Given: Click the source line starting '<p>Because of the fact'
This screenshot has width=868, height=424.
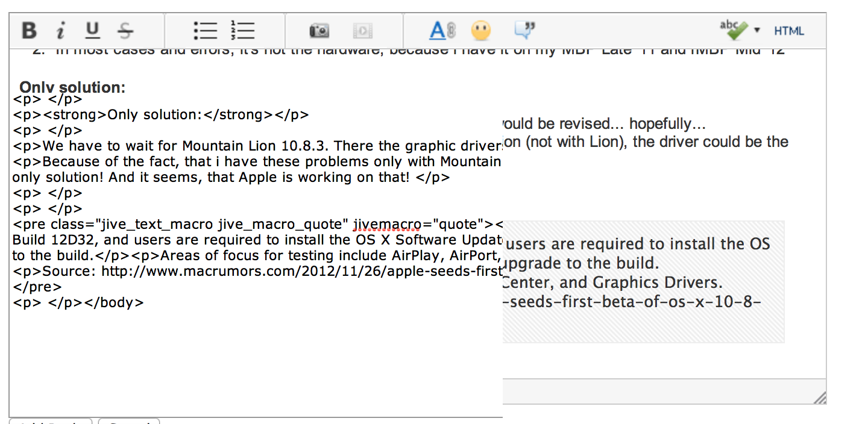Looking at the screenshot, I should click(x=257, y=162).
